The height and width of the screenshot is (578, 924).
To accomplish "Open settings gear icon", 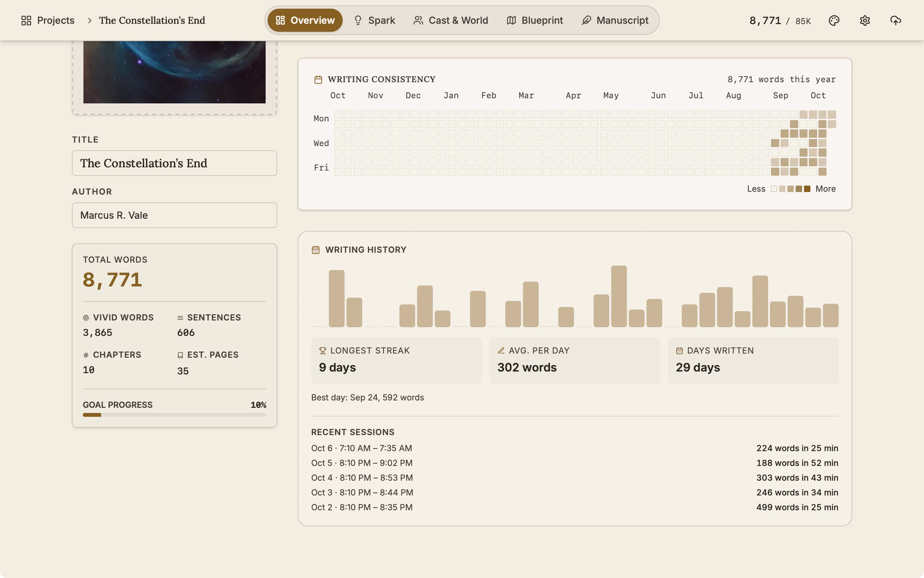I will 865,20.
